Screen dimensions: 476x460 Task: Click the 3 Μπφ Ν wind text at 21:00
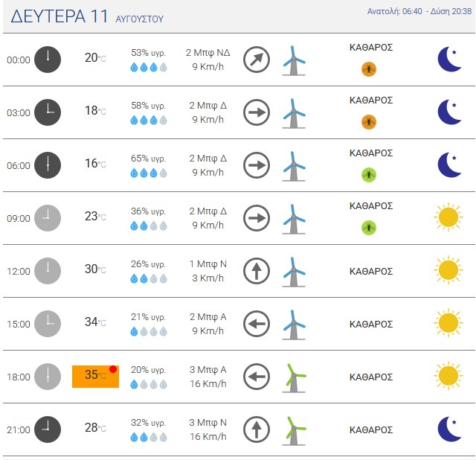(208, 423)
